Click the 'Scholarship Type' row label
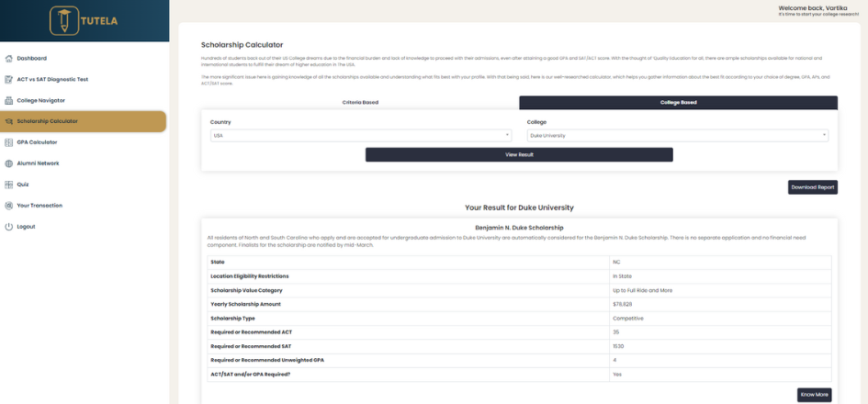This screenshot has height=404, width=868. pos(233,319)
